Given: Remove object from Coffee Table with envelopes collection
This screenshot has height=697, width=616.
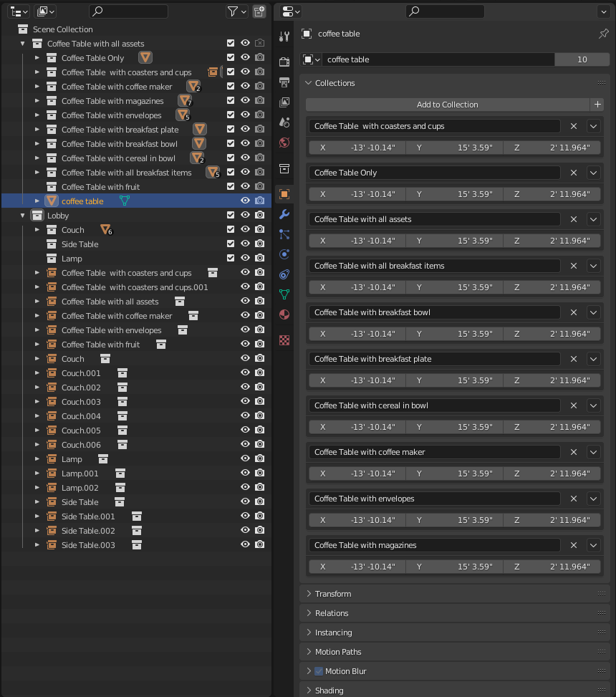Looking at the screenshot, I should [x=574, y=499].
